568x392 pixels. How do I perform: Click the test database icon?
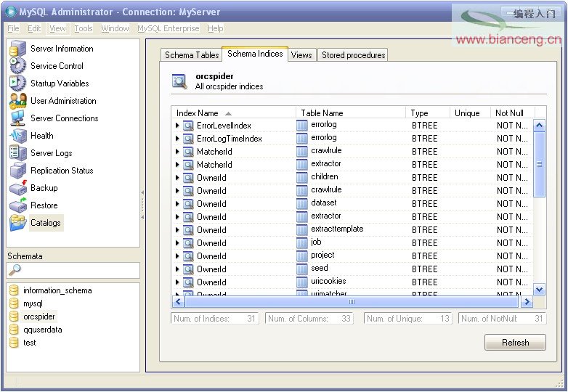pos(14,343)
